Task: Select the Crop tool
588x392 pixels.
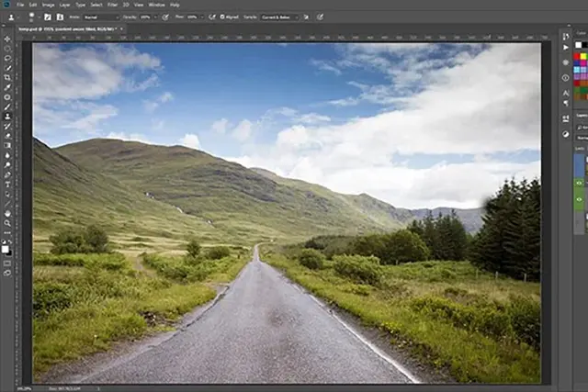Action: (7, 78)
